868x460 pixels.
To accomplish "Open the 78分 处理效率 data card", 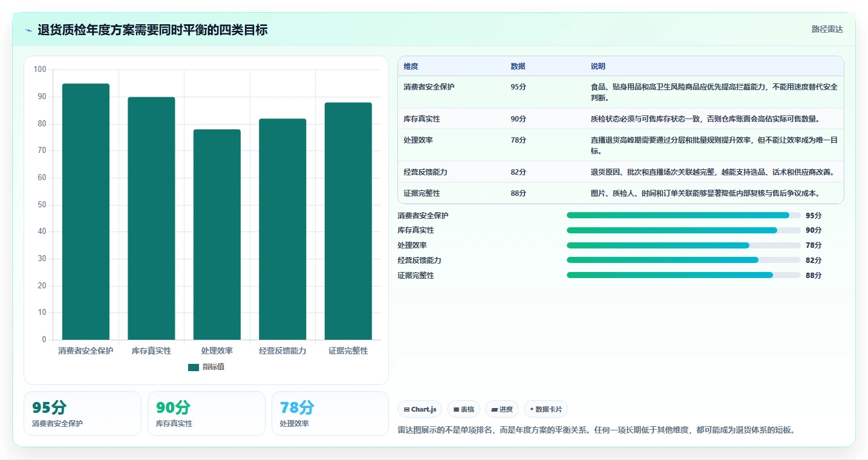I will click(330, 413).
